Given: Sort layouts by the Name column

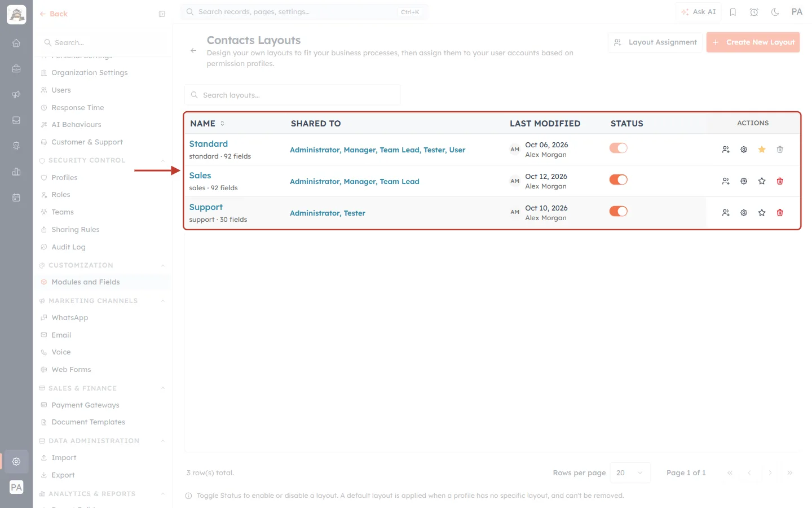Looking at the screenshot, I should tap(208, 124).
